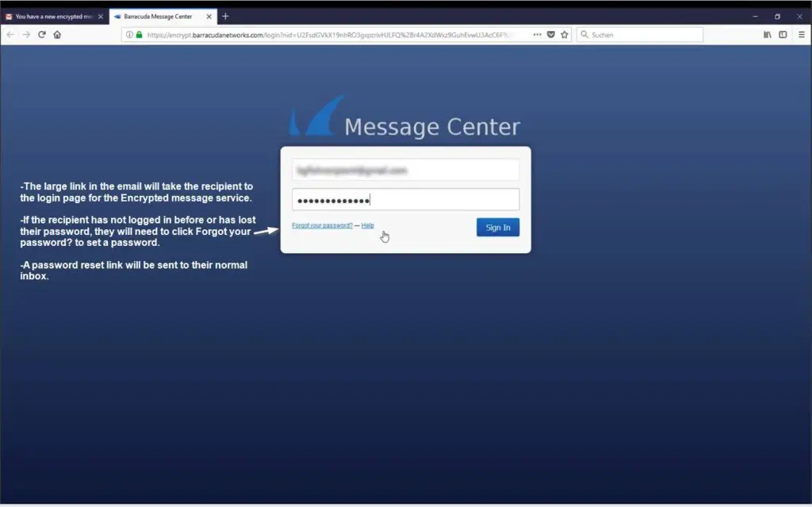Go back to the previous page
The image size is (812, 507).
10,35
